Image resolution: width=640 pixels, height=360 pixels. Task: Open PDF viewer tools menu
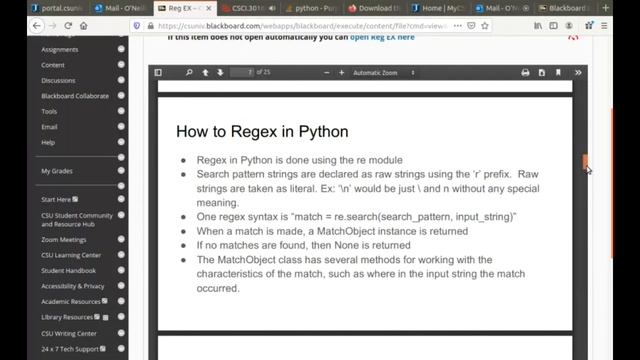(x=578, y=73)
